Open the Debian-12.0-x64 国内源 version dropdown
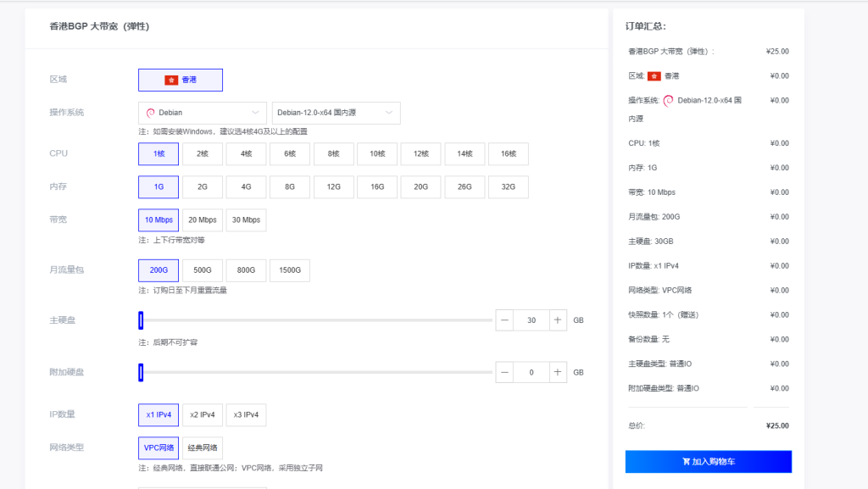The image size is (868, 489). (x=335, y=111)
